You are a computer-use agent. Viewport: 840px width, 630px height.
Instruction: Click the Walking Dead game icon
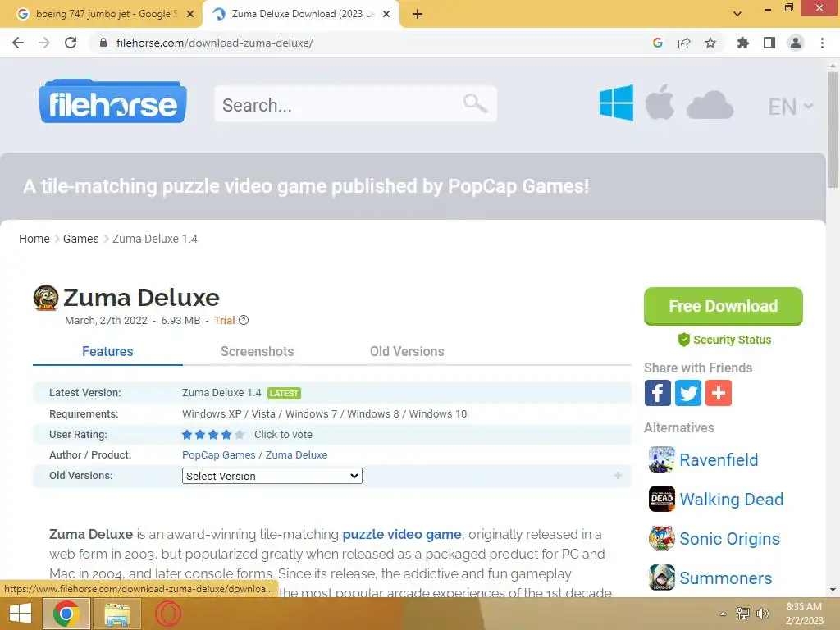click(662, 499)
